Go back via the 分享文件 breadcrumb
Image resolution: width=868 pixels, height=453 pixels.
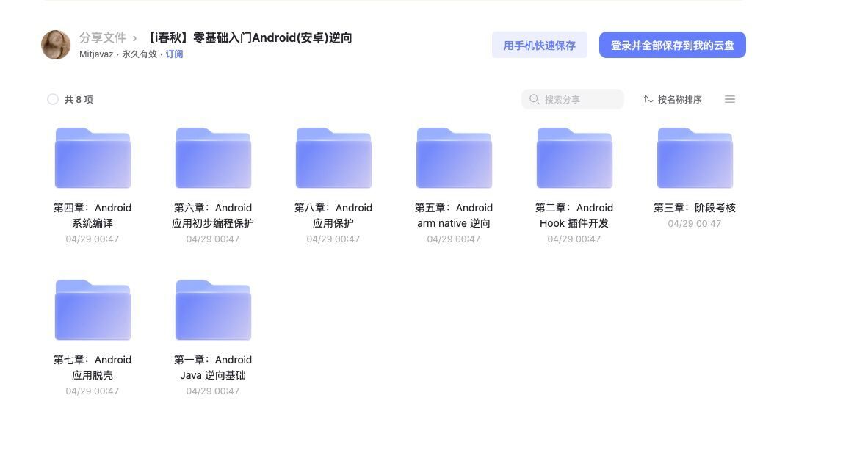pos(103,37)
